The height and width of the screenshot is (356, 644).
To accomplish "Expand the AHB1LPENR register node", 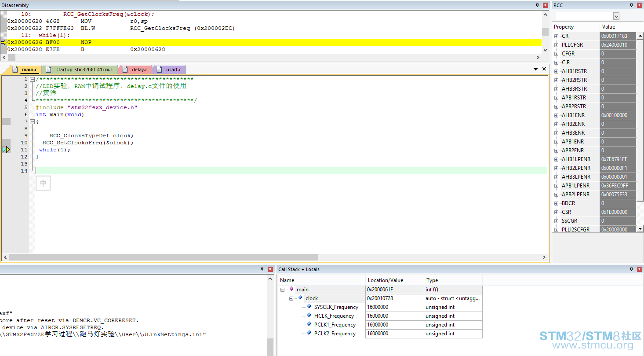I will (556, 159).
